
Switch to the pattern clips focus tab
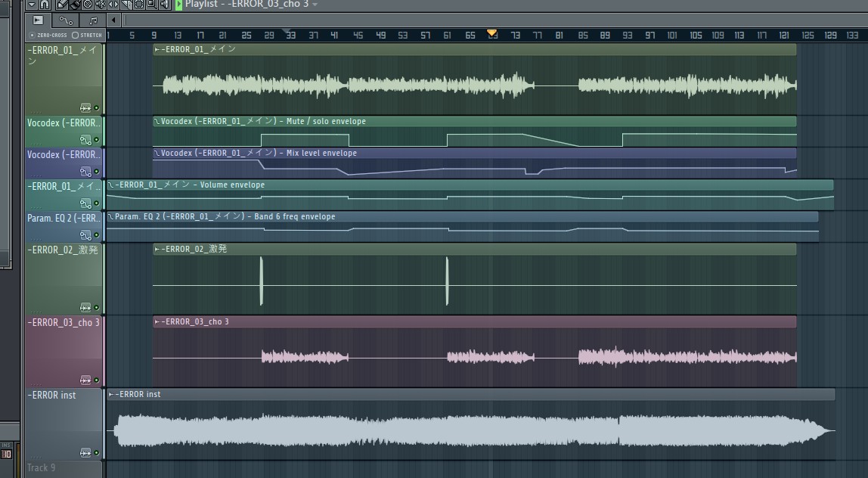point(93,20)
